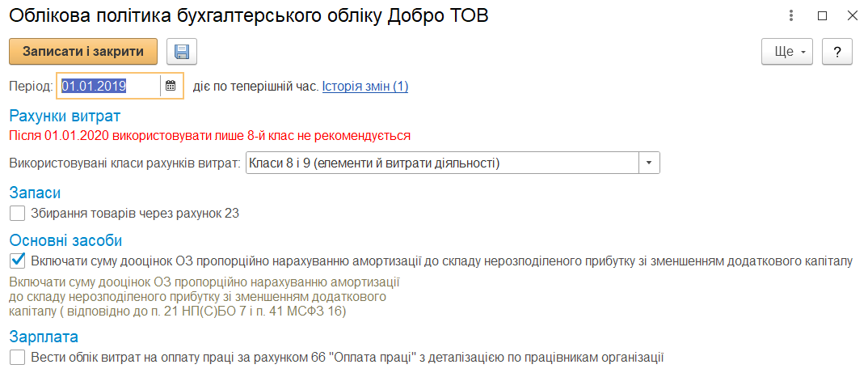
Task: Expand the класи рахунків витрат dropdown arrow
Action: (x=650, y=163)
